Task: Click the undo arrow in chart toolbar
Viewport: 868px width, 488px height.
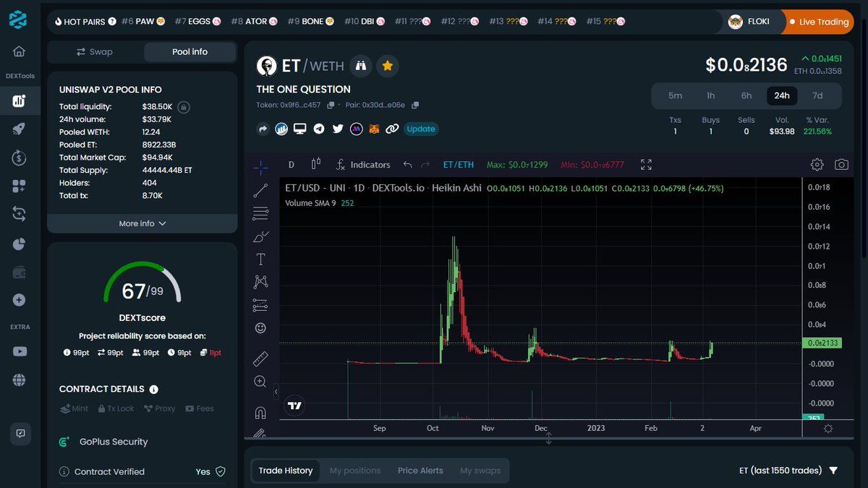Action: (x=407, y=165)
